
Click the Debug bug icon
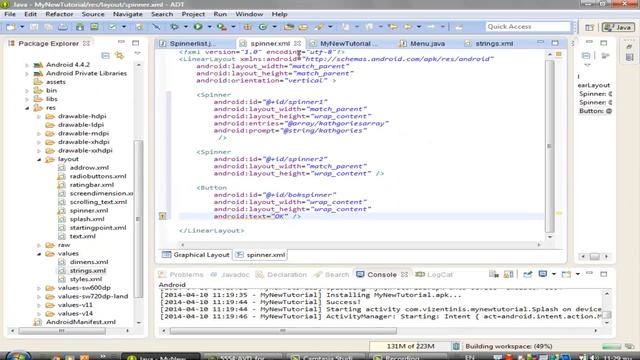174,27
